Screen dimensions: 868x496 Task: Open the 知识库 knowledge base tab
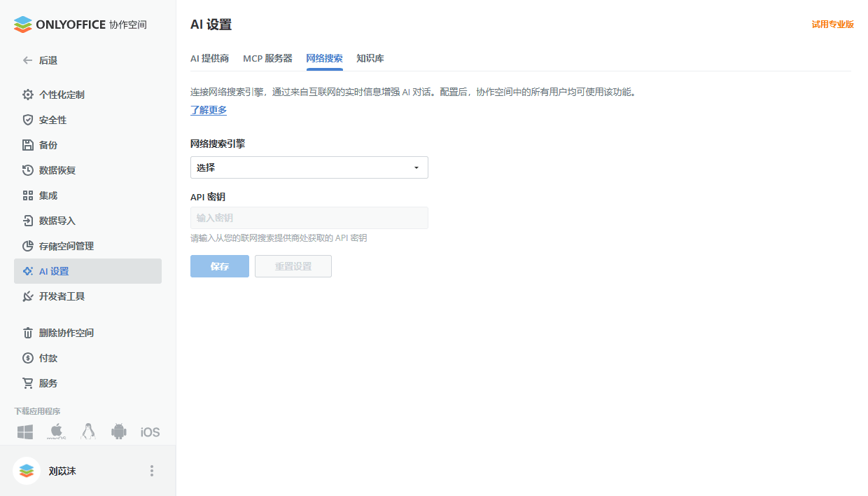click(x=370, y=59)
